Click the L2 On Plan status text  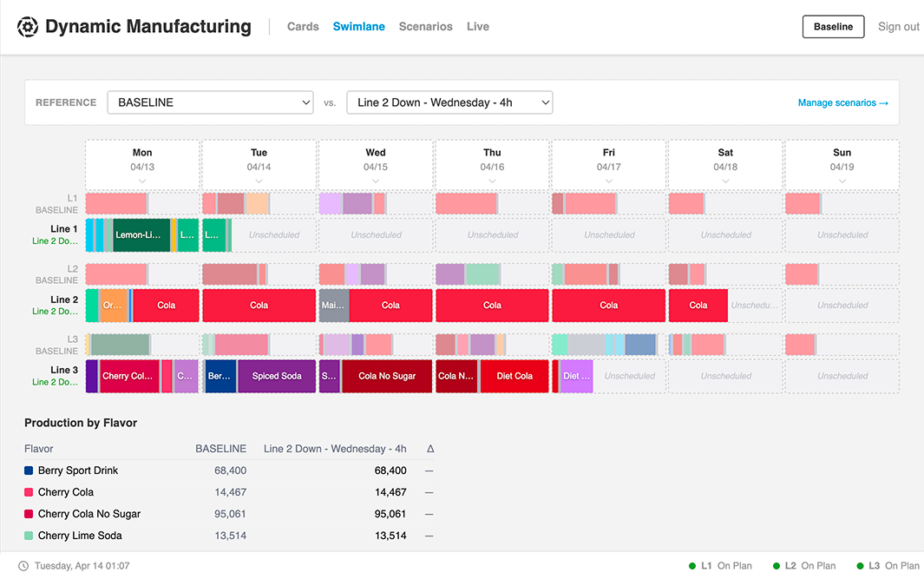point(810,566)
